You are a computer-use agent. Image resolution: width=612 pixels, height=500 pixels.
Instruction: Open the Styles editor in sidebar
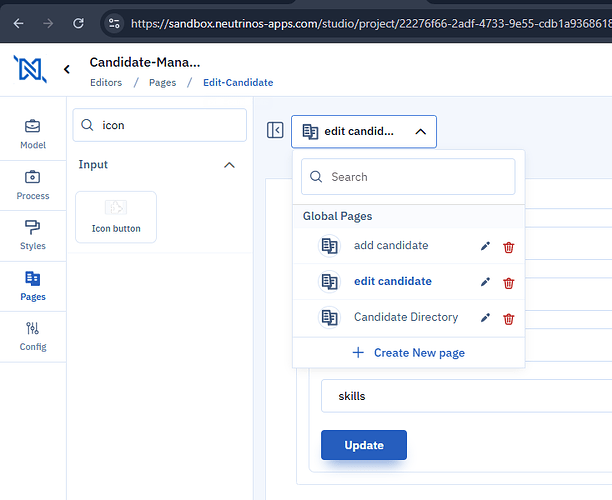click(33, 235)
